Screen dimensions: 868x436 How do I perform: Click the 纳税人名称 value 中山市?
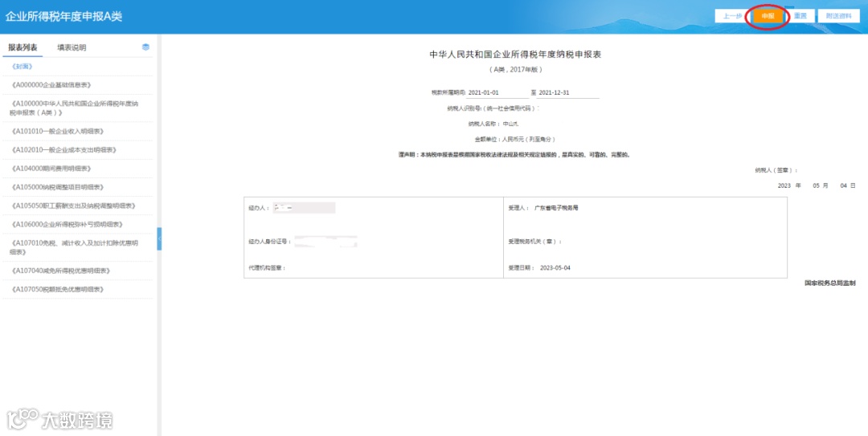click(510, 124)
